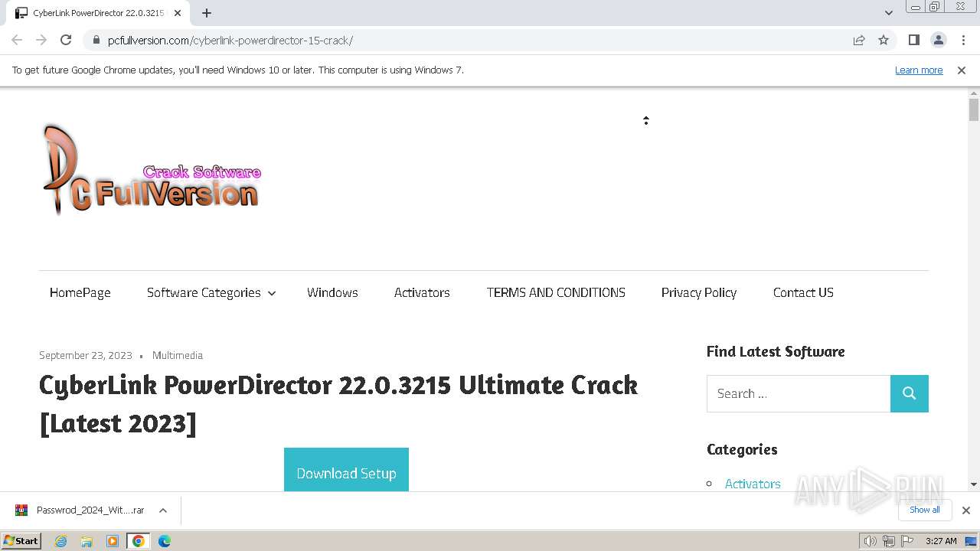Open the Privacy Policy page
This screenshot has width=980, height=551.
(699, 292)
